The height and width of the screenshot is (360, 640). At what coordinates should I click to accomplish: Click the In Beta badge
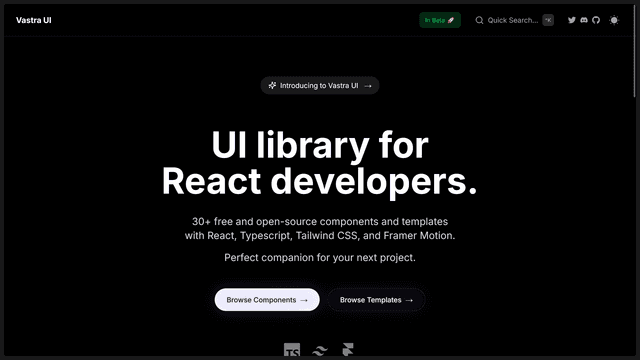(x=440, y=20)
